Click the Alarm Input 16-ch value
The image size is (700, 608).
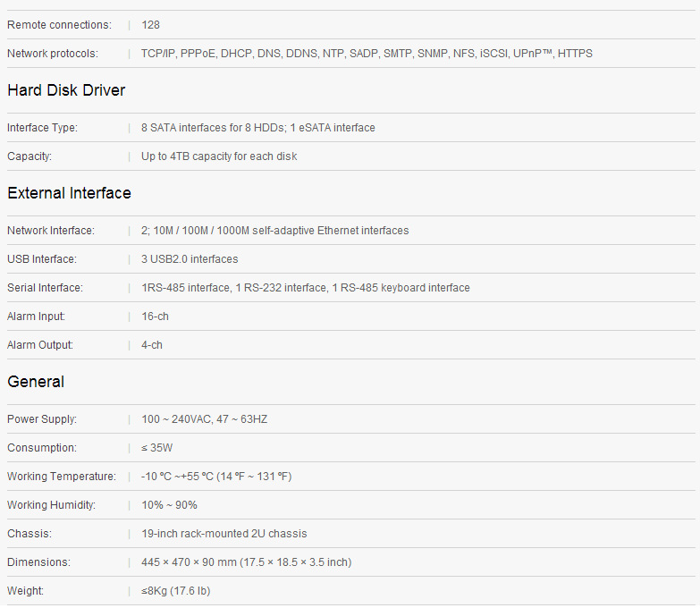[155, 317]
